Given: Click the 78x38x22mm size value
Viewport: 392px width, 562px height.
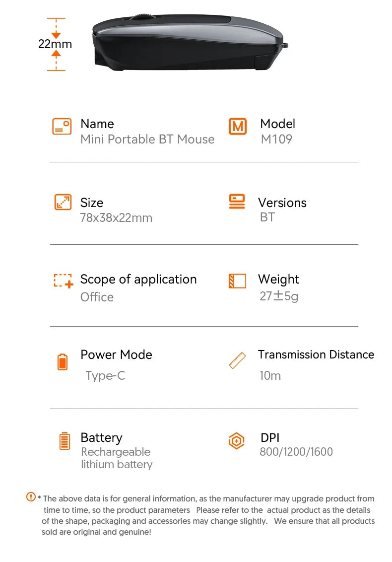Looking at the screenshot, I should [116, 217].
